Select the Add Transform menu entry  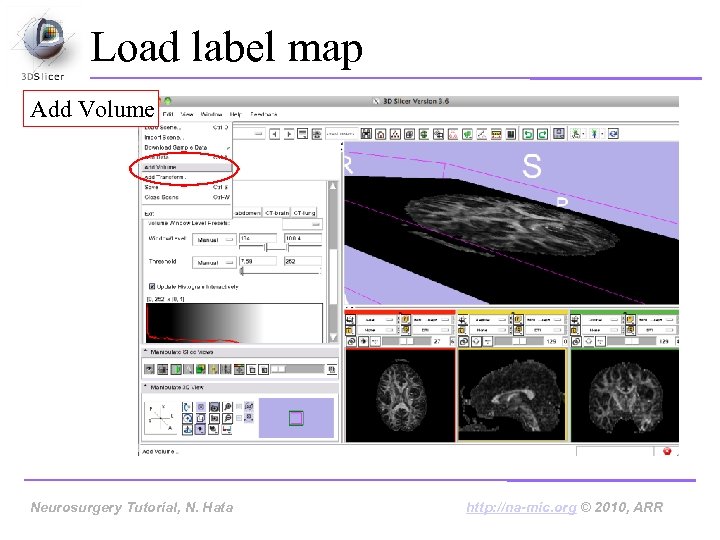[x=186, y=177]
